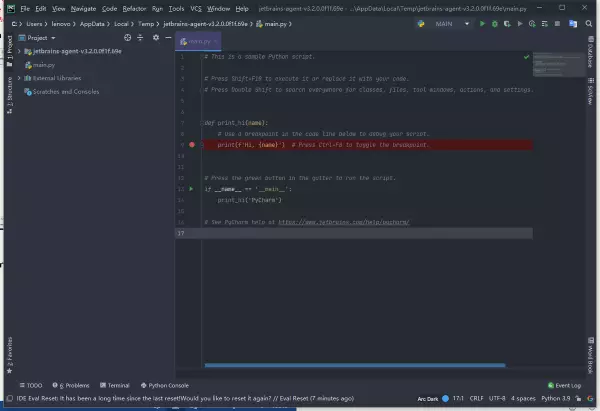This screenshot has height=411, width=600.
Task: Open the Structure side tool window
Action: pos(10,95)
